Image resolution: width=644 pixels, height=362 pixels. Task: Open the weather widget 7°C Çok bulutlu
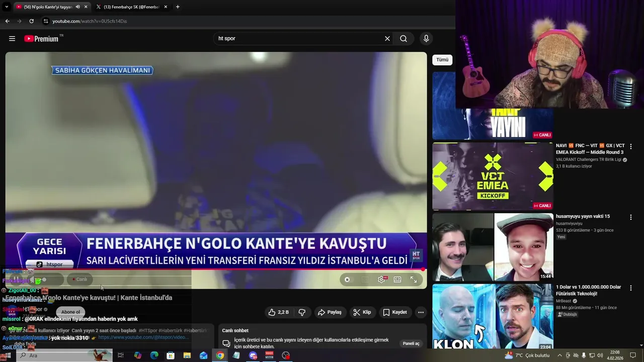pyautogui.click(x=527, y=355)
